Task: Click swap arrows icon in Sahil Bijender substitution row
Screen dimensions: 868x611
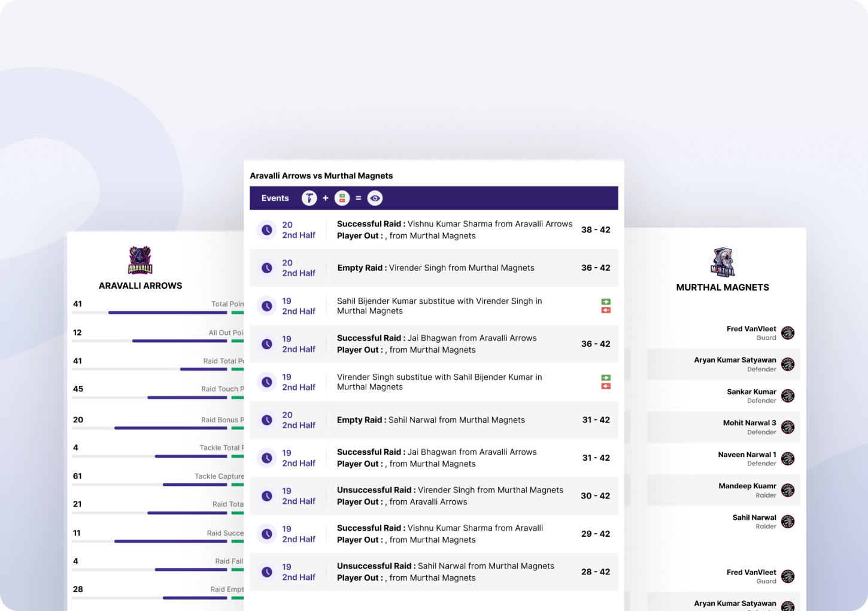Action: (606, 306)
